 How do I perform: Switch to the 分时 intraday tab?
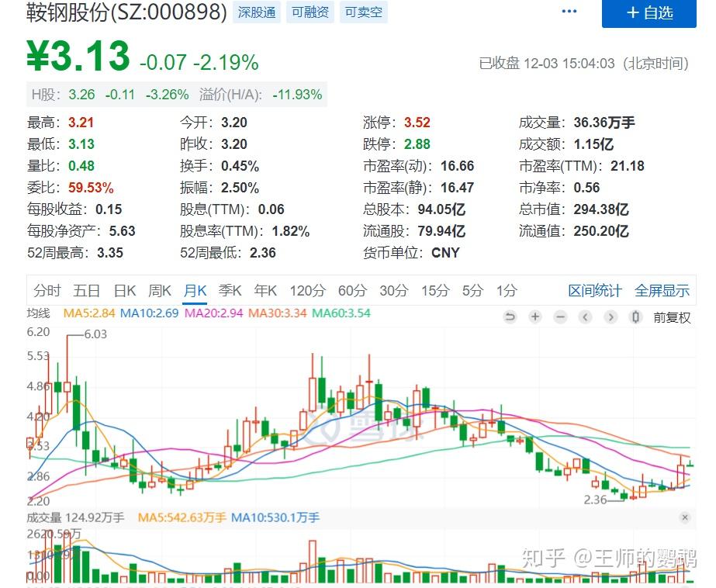(x=48, y=290)
